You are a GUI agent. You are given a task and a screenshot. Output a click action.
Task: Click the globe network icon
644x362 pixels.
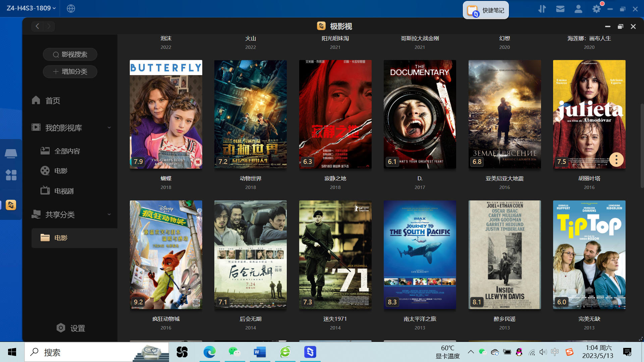(x=71, y=8)
